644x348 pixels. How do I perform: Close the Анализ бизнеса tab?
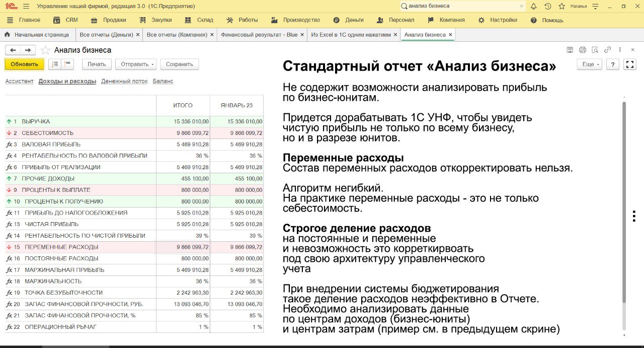coord(450,35)
